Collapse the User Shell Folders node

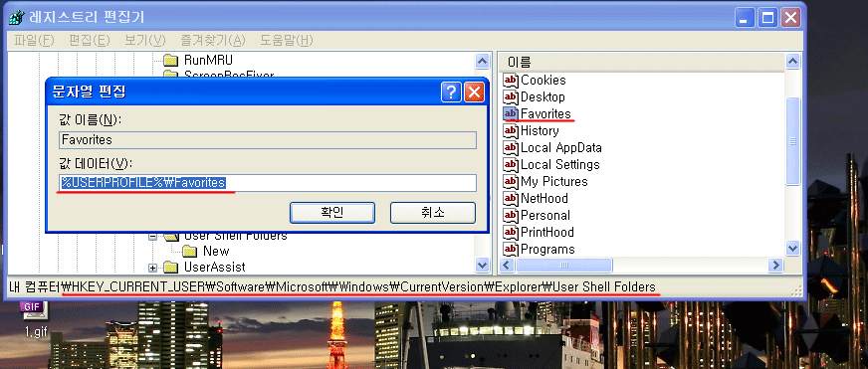click(x=152, y=237)
